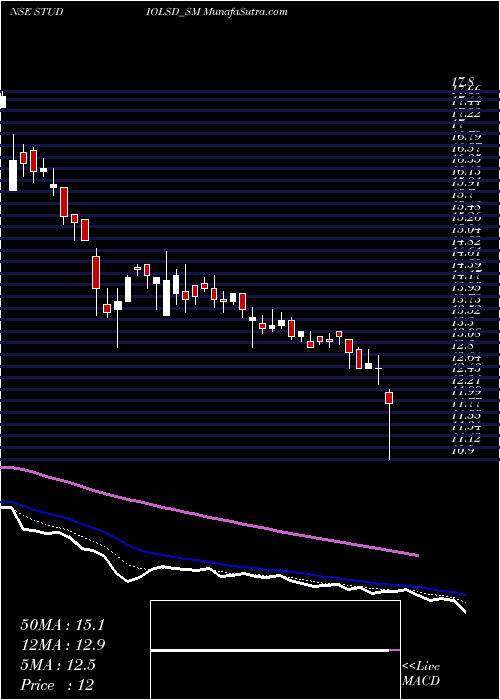The width and height of the screenshot is (500, 700).
Task: Click the 15.7 price axis label
Action: 462,196
